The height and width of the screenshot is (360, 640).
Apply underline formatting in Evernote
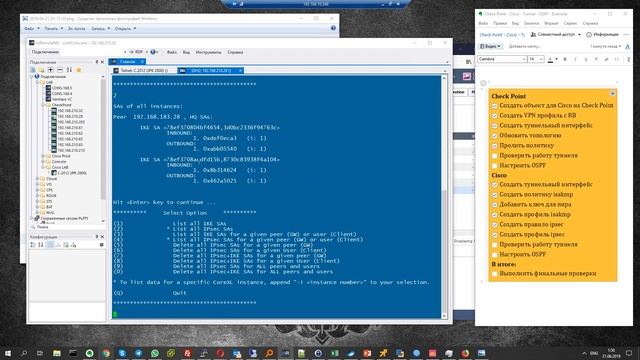(586, 59)
